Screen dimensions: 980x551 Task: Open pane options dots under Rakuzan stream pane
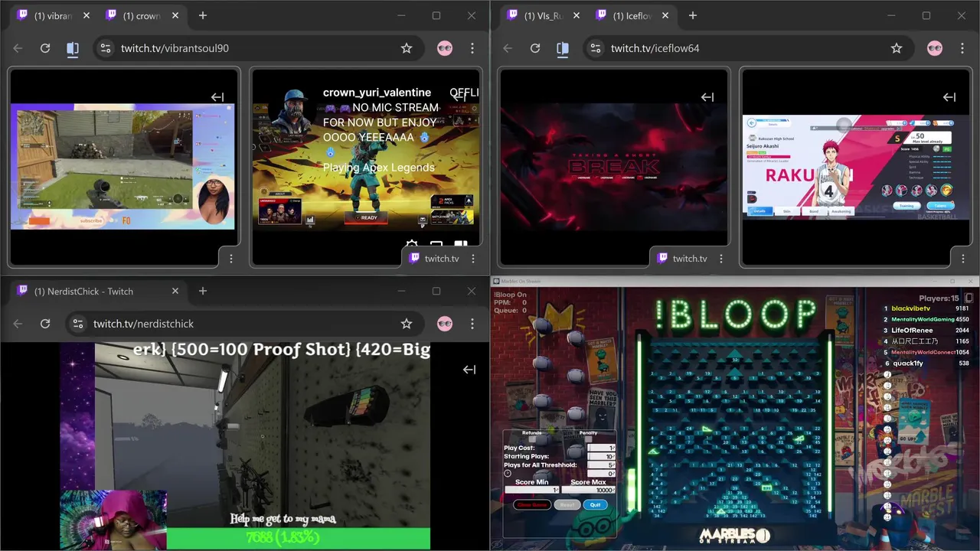962,259
